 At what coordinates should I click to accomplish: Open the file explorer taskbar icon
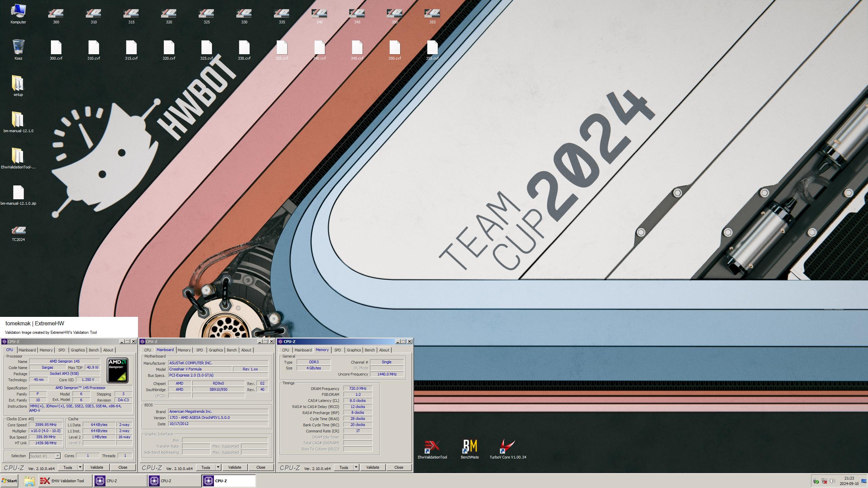(29, 481)
